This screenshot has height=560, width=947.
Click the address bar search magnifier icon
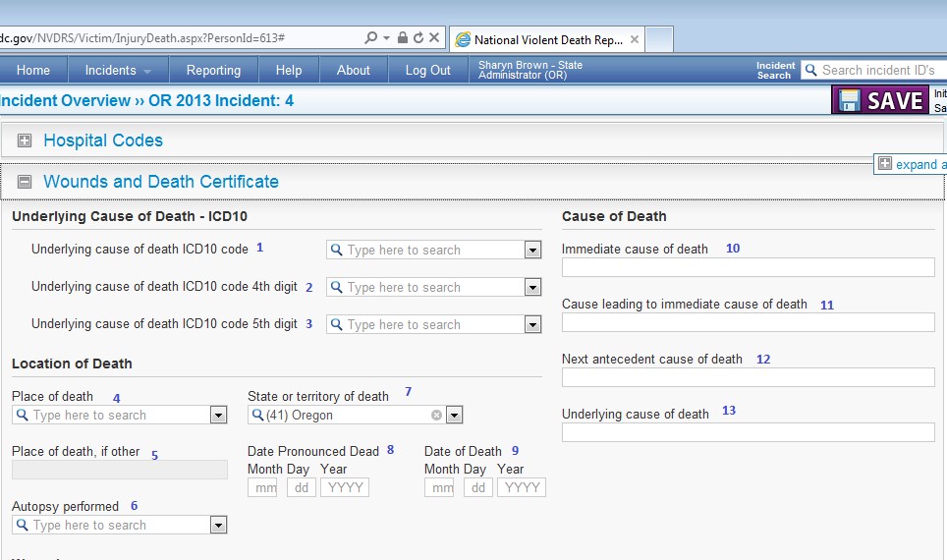pyautogui.click(x=371, y=38)
